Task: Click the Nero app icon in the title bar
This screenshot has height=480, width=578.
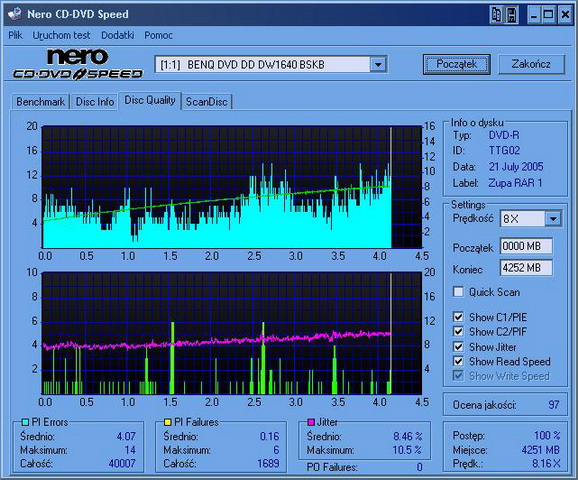Action: click(x=15, y=14)
